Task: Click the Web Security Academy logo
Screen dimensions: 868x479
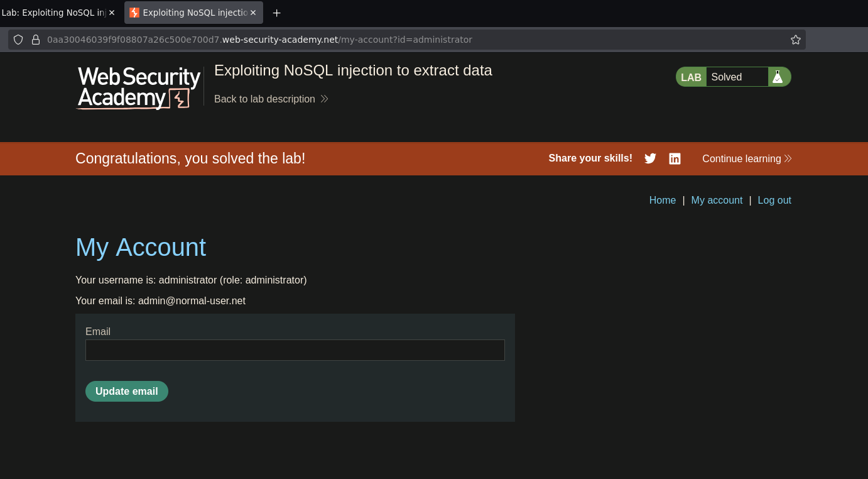Action: [x=138, y=87]
